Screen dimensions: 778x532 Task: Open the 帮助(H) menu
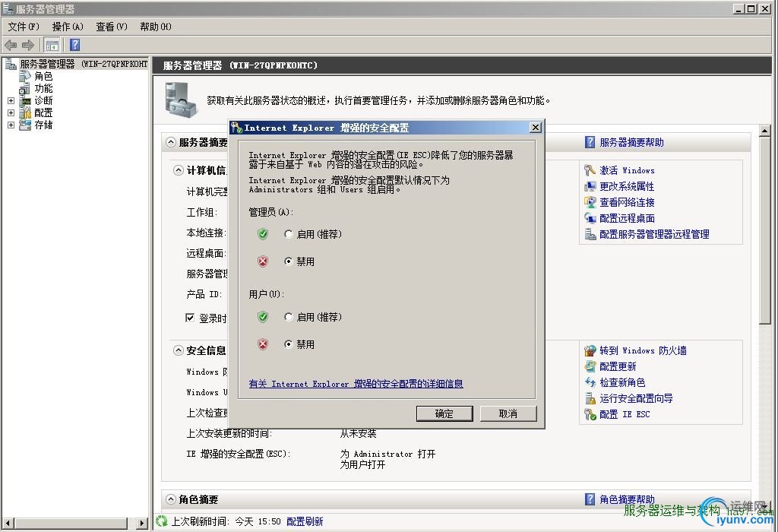[x=155, y=27]
